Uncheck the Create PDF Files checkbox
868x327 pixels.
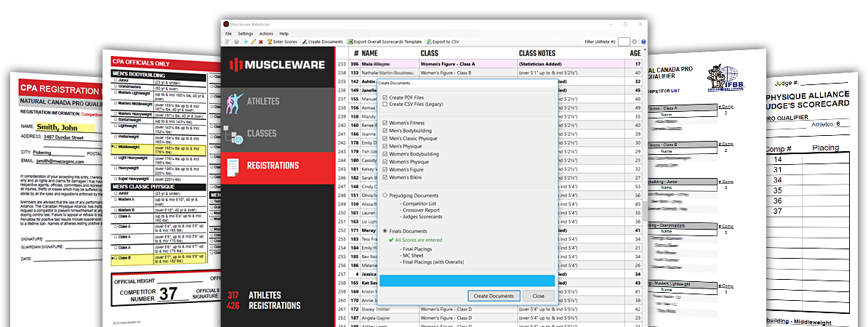tap(385, 97)
